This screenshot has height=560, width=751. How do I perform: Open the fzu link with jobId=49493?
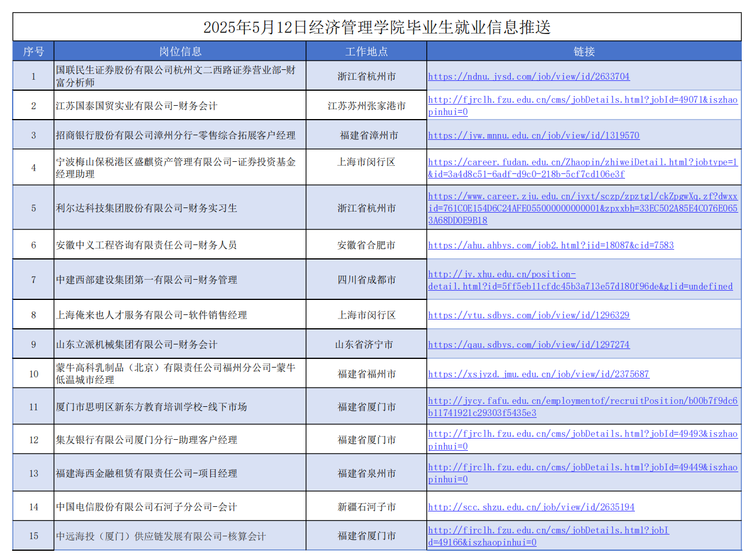pos(582,434)
